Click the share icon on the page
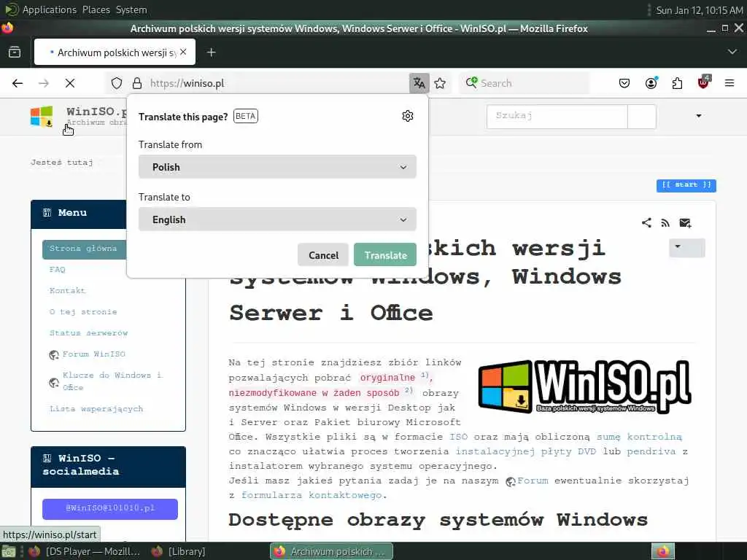 pyautogui.click(x=646, y=222)
